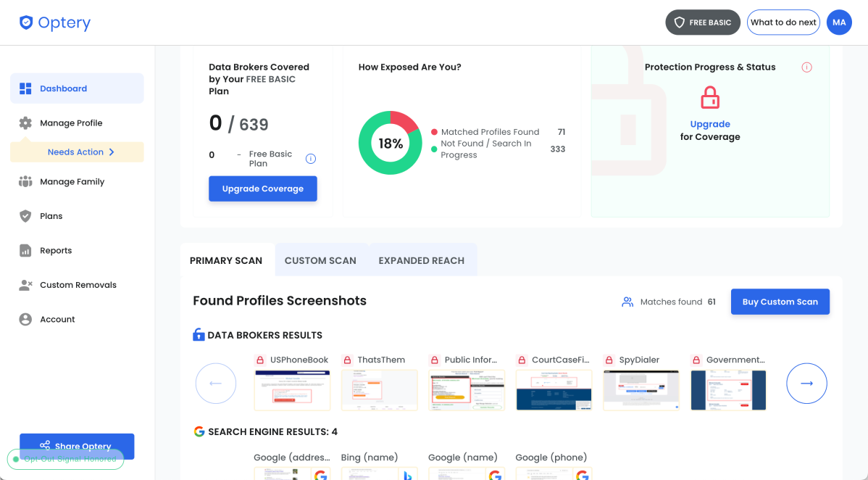Click the lock icon beside SpyDialer
868x480 pixels.
[609, 360]
